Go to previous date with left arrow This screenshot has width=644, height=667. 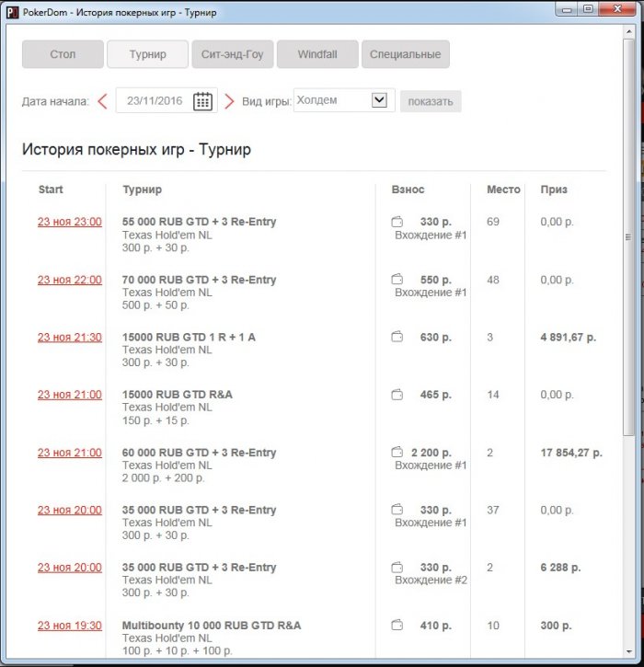[x=102, y=101]
